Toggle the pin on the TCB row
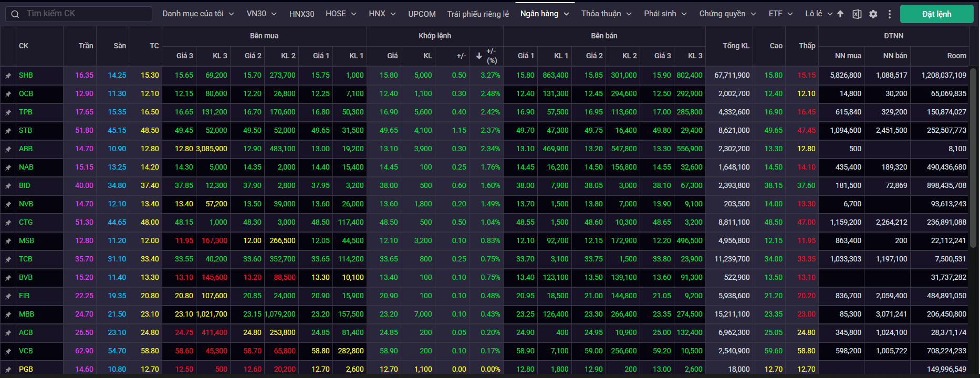 8,259
